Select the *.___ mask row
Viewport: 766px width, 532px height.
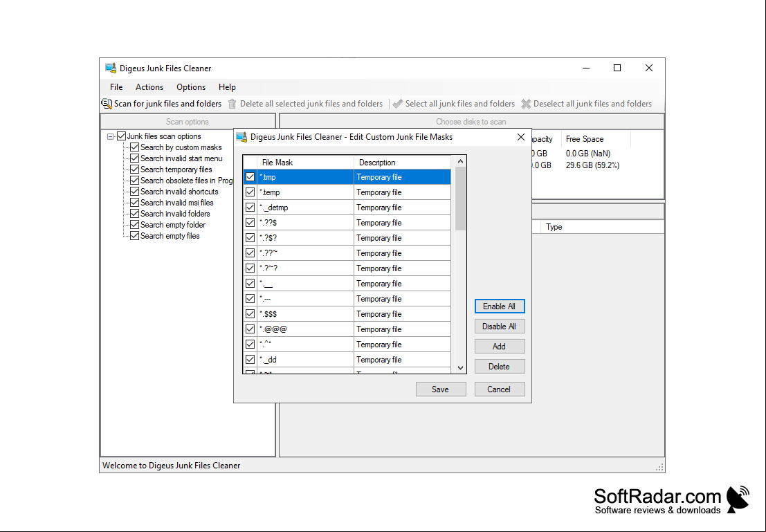tap(347, 284)
